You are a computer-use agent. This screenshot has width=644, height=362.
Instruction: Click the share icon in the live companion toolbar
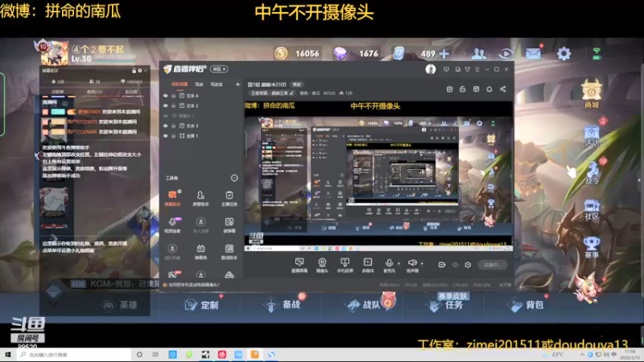(x=502, y=89)
